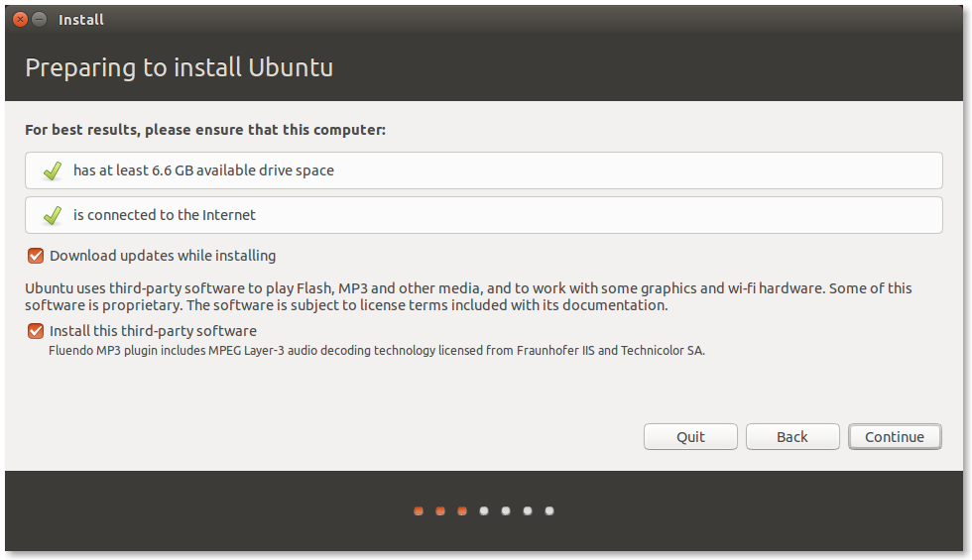Click the sixth progress dot in the footer

click(528, 511)
